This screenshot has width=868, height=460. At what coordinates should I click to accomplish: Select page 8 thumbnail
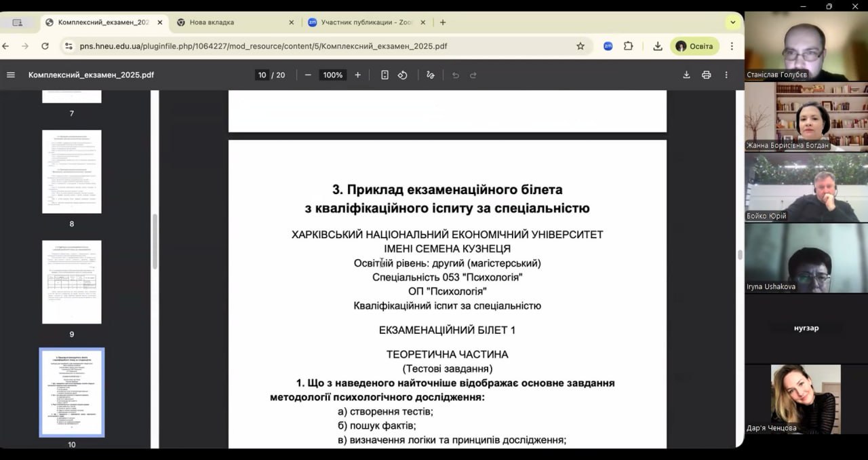pyautogui.click(x=72, y=172)
